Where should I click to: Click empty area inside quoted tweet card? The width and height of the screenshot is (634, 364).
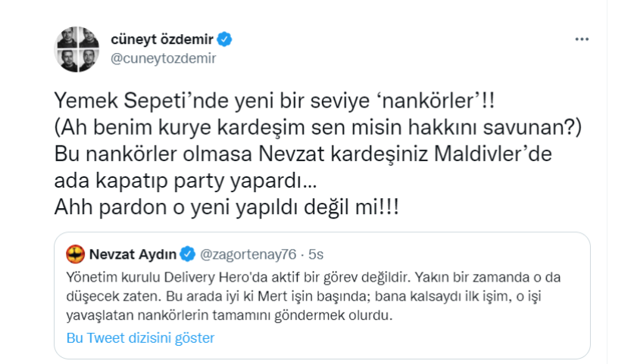(x=454, y=338)
